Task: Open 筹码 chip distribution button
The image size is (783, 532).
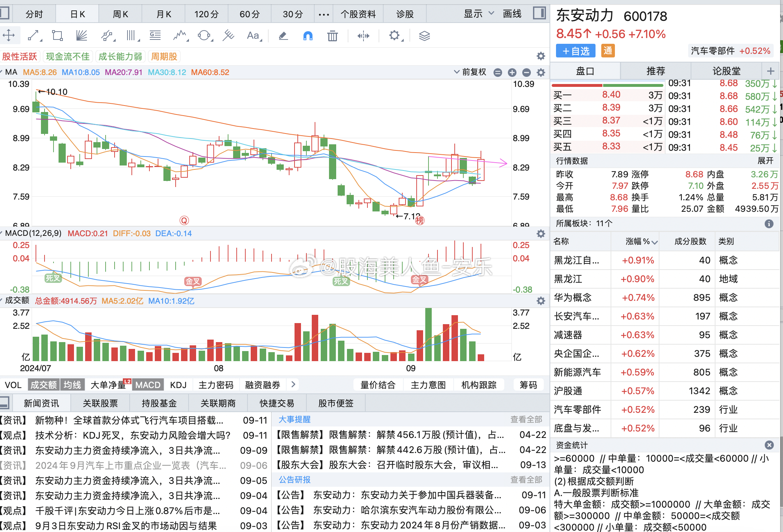Action: pos(528,385)
